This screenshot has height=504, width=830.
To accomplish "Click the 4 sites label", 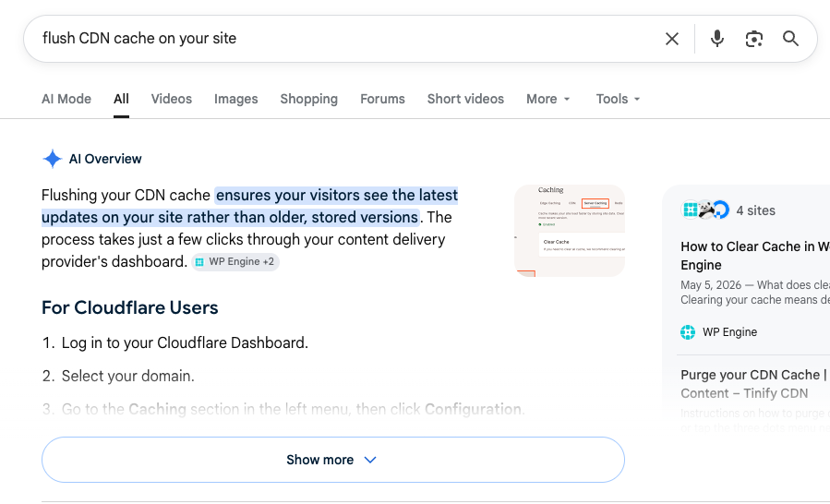I will tap(756, 210).
